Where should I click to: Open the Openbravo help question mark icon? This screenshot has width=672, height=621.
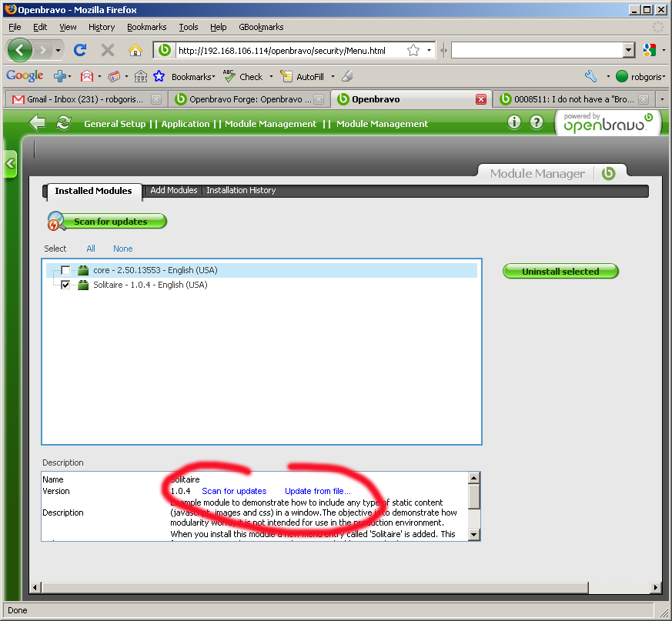537,122
